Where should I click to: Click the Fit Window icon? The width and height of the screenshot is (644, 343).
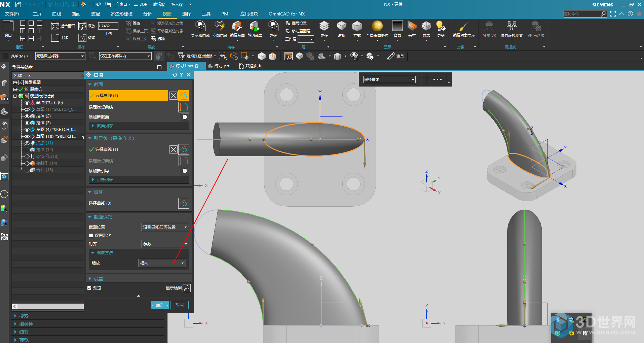[55, 26]
